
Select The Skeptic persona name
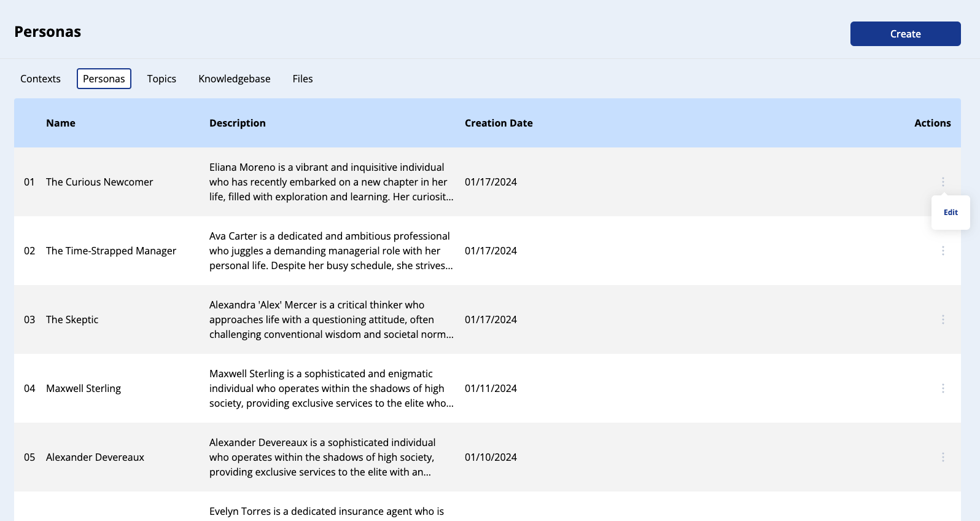pyautogui.click(x=72, y=319)
